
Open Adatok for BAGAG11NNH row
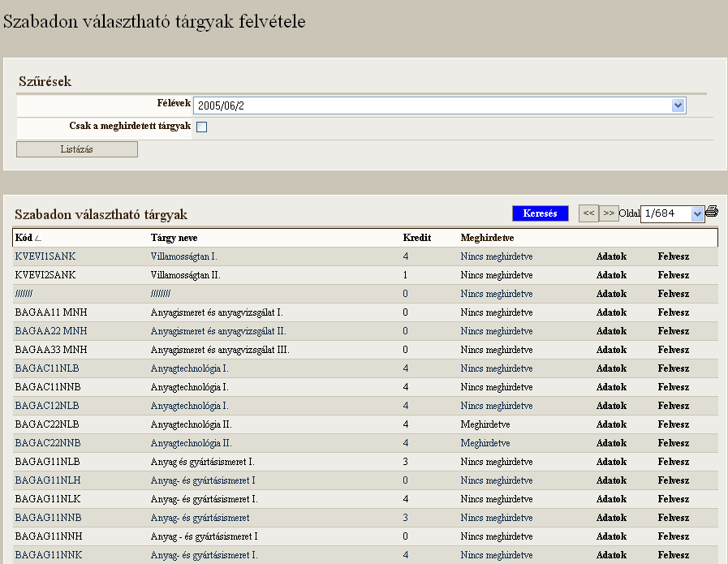[x=611, y=536]
